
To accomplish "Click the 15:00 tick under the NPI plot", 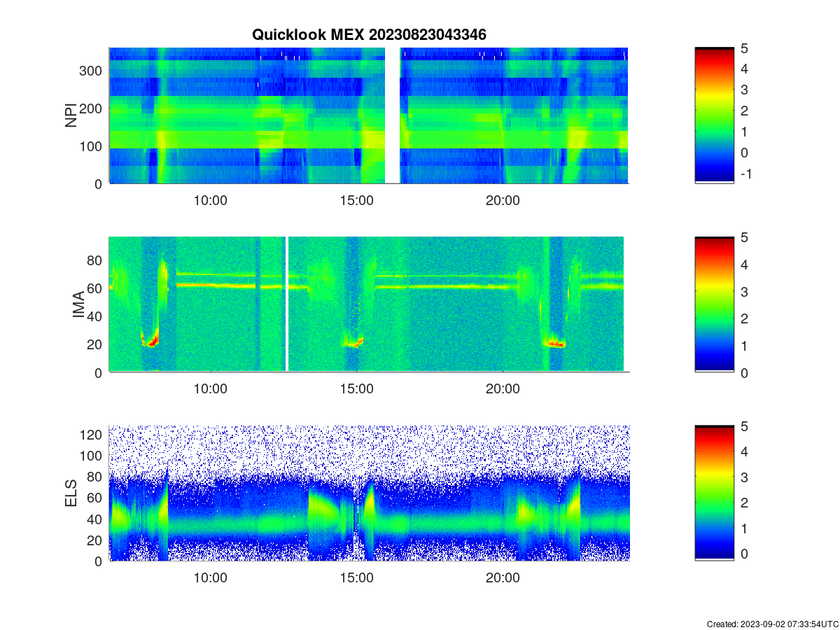I will pyautogui.click(x=356, y=200).
